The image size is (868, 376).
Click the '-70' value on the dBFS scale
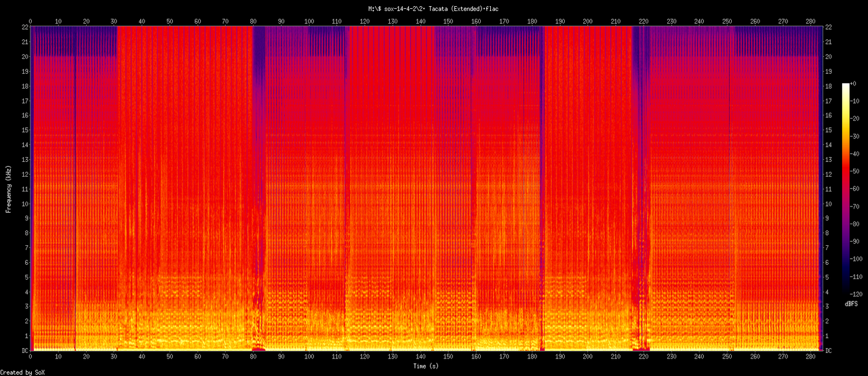854,207
